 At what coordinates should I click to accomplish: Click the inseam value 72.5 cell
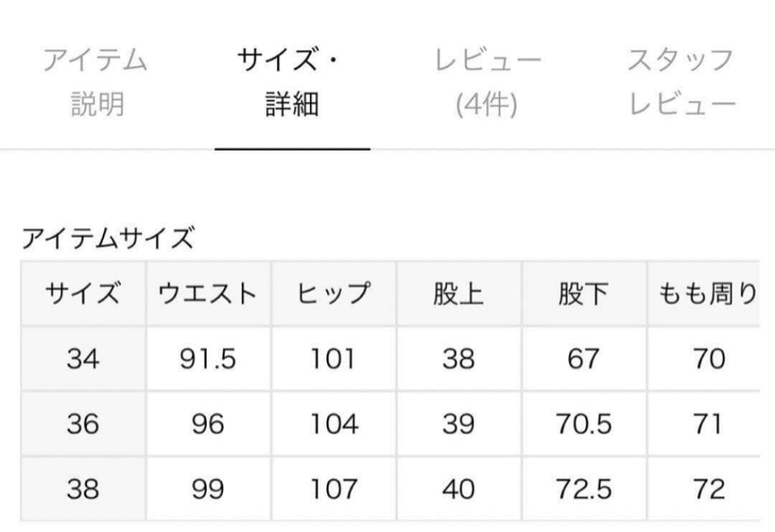click(585, 489)
